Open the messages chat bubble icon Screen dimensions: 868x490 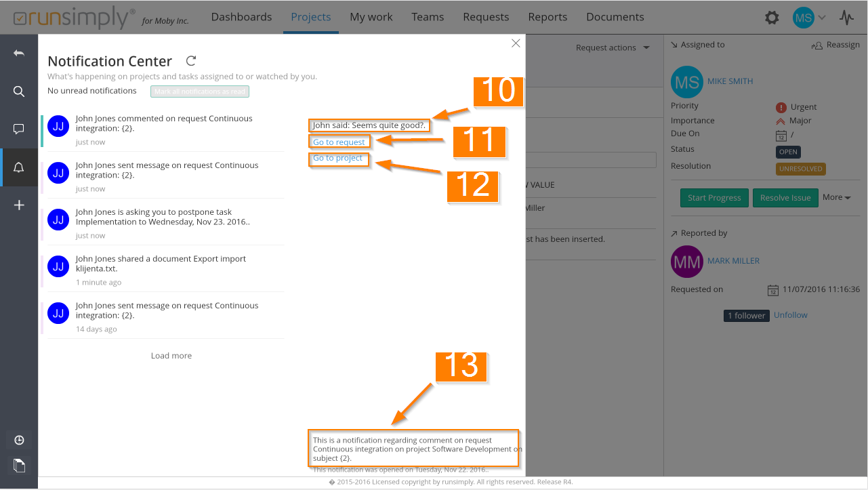click(x=19, y=129)
